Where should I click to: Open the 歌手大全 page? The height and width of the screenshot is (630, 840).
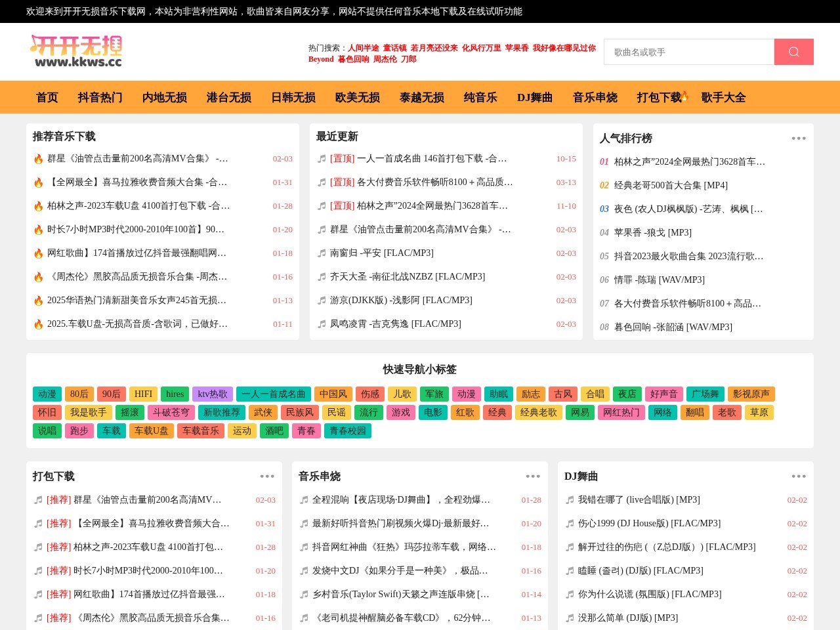point(723,97)
